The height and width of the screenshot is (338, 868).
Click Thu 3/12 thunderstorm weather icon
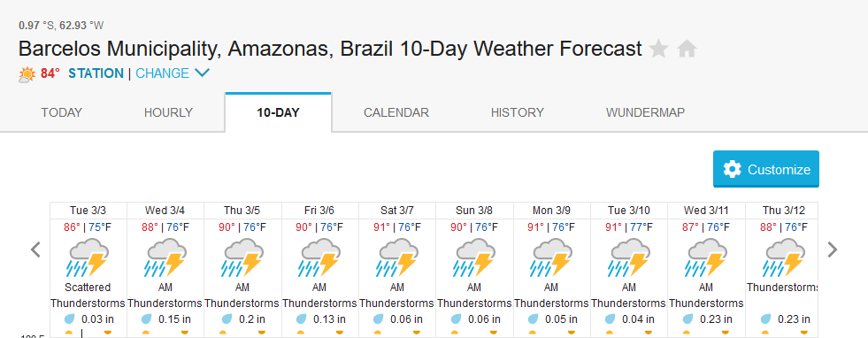[785, 257]
